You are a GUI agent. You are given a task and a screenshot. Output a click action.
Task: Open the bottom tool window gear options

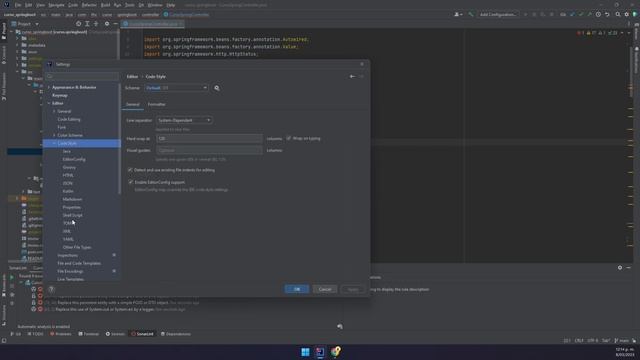[x=620, y=268]
